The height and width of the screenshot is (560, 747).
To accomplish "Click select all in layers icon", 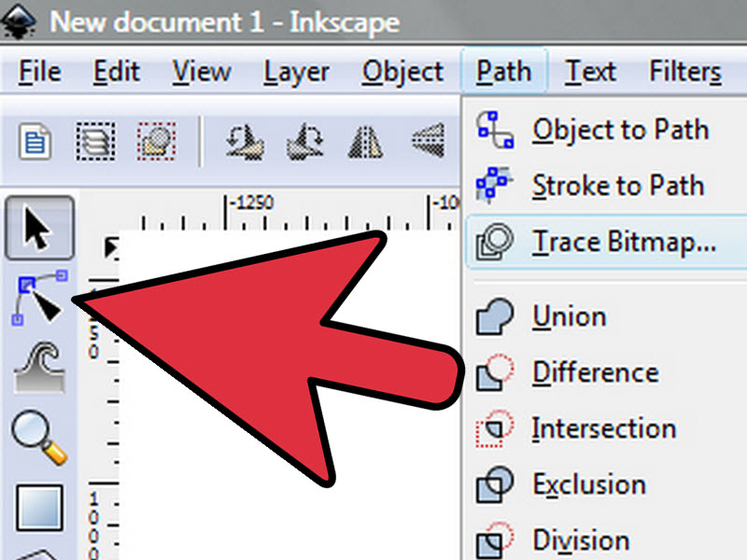I will click(x=95, y=142).
